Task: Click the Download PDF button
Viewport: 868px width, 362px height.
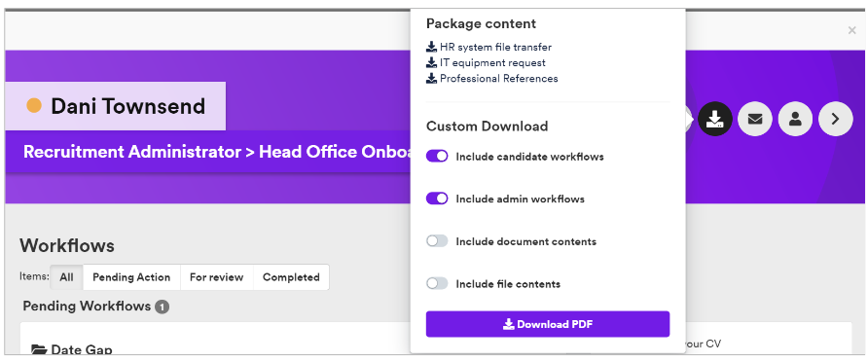Action: pyautogui.click(x=548, y=324)
